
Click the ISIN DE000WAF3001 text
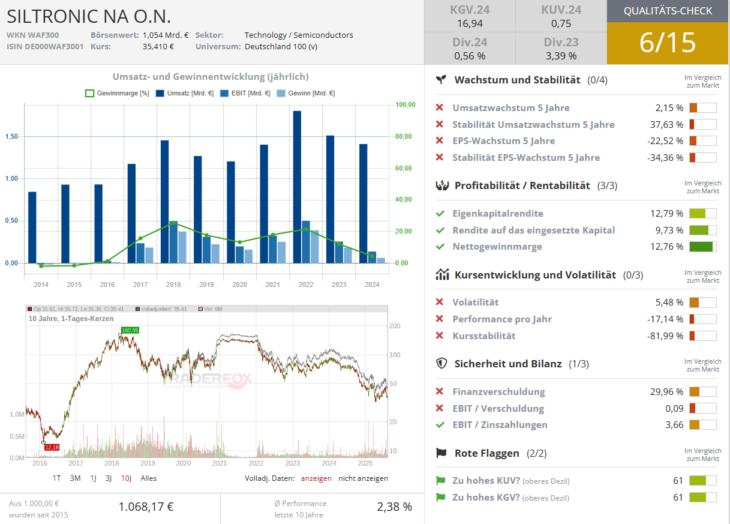[45, 47]
